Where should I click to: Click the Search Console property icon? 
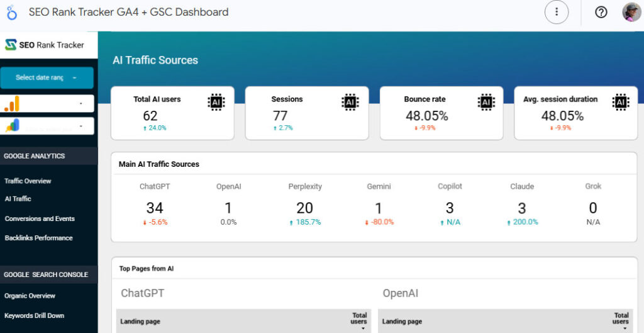(x=13, y=126)
